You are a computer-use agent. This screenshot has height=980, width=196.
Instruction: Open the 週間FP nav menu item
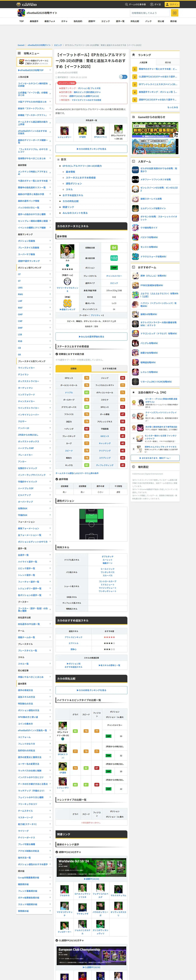92,21
